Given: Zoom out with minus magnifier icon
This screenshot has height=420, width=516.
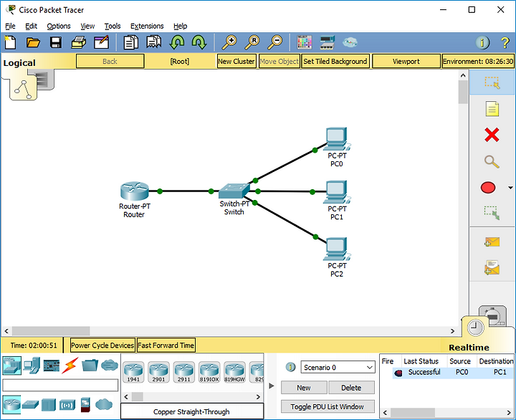Looking at the screenshot, I should click(x=274, y=42).
